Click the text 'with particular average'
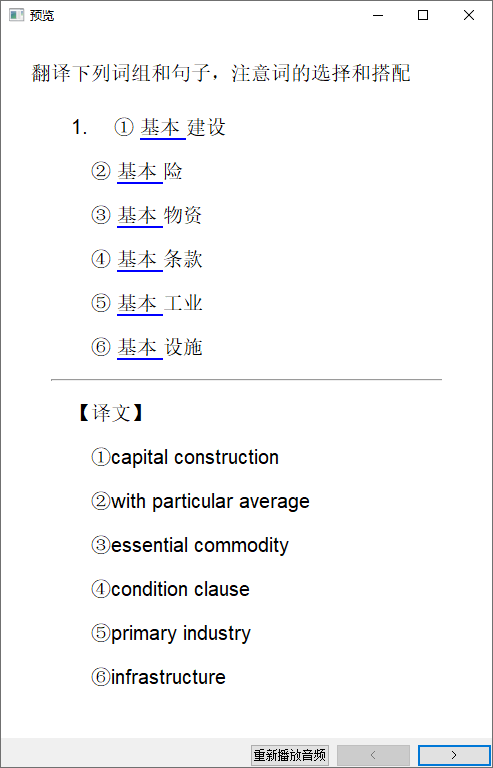Viewport: 493px width, 768px height. pos(211,502)
